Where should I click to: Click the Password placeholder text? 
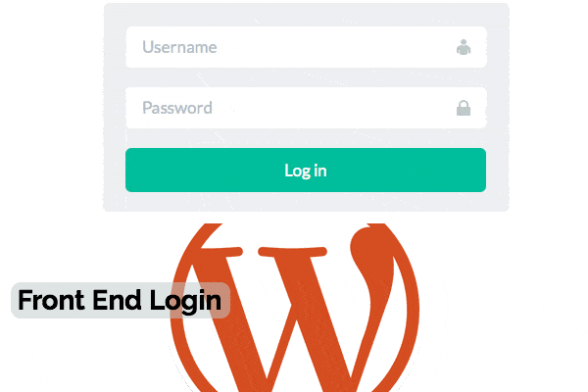click(177, 108)
